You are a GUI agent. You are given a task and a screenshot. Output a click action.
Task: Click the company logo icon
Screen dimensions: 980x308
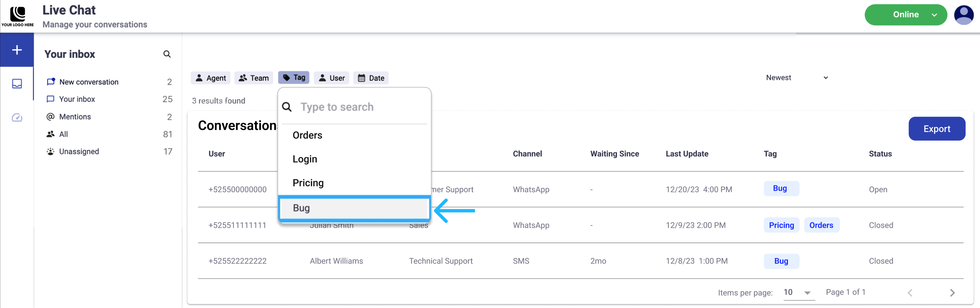pyautogui.click(x=17, y=16)
